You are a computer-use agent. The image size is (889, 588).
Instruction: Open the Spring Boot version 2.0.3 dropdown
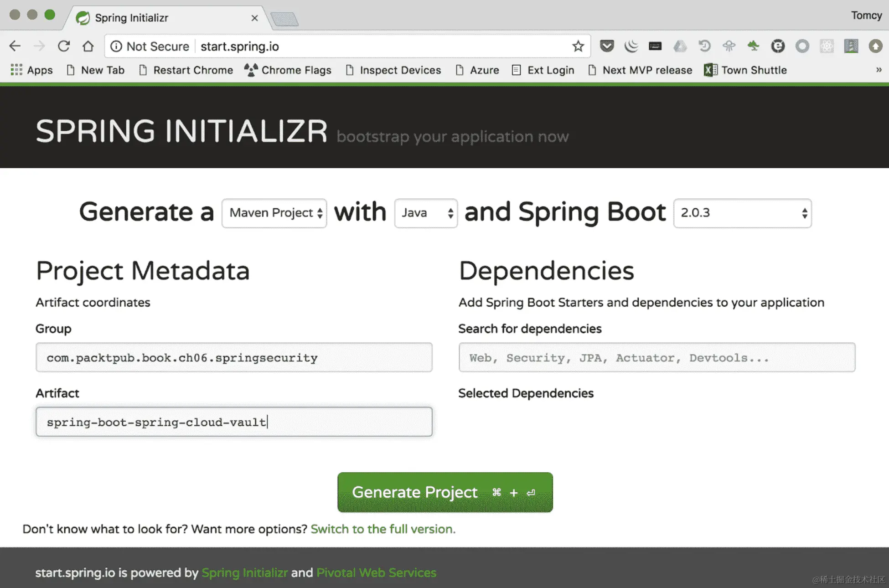pos(742,213)
